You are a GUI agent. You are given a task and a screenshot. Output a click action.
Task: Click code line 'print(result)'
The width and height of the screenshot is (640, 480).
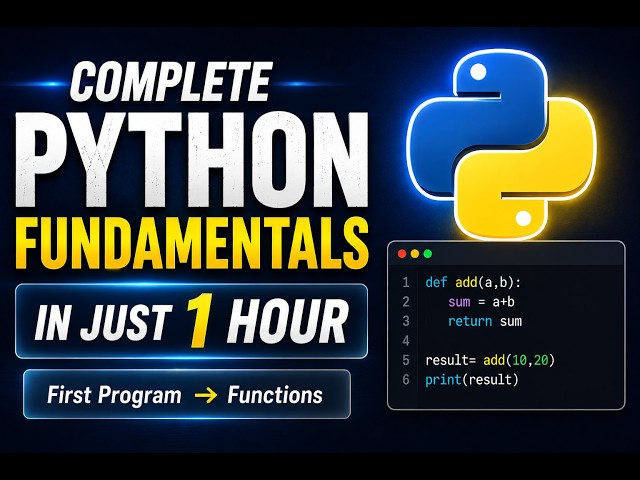tap(472, 380)
